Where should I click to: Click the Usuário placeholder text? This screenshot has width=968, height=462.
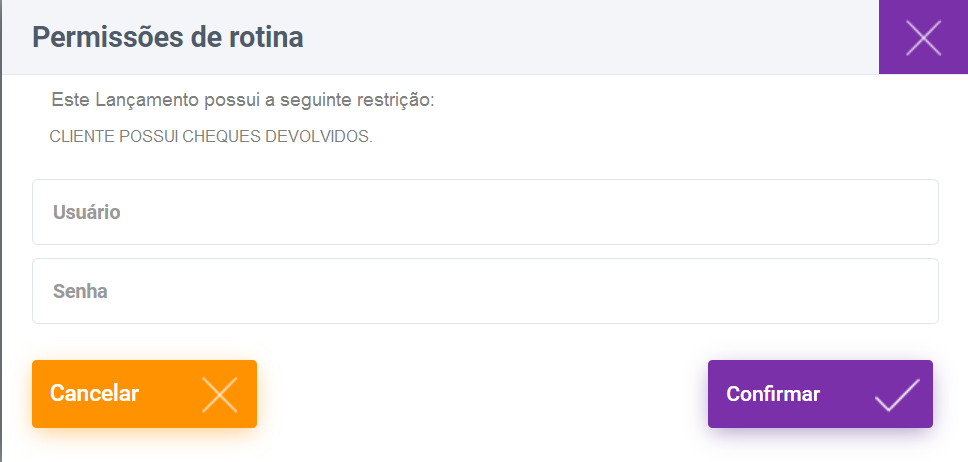point(86,212)
